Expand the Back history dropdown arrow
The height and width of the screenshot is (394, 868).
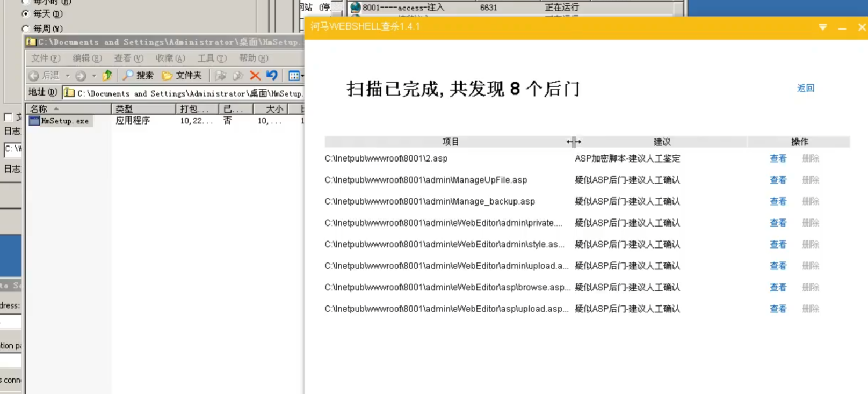point(68,76)
